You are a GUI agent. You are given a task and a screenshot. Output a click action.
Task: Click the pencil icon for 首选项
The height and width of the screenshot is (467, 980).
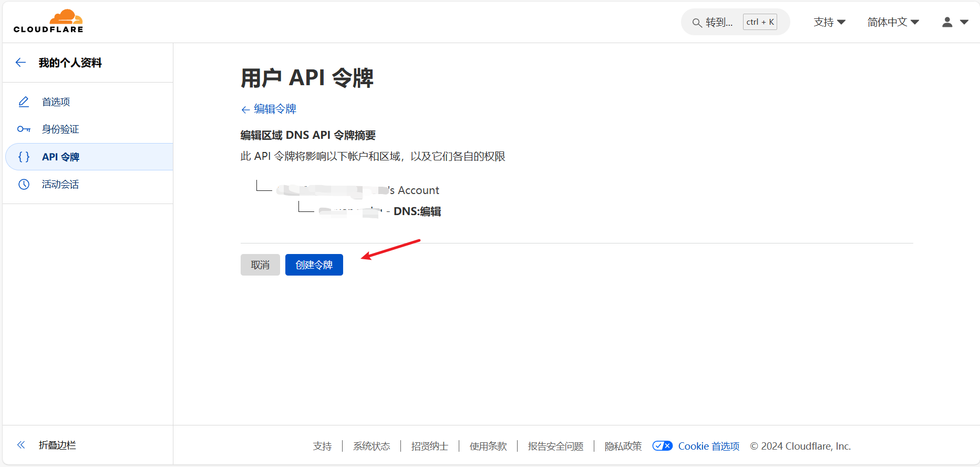[x=24, y=101]
